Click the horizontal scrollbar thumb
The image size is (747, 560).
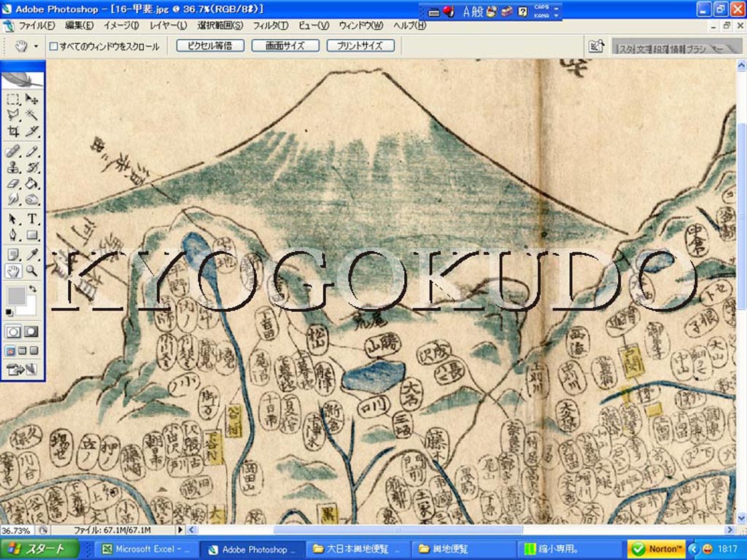tap(398, 529)
